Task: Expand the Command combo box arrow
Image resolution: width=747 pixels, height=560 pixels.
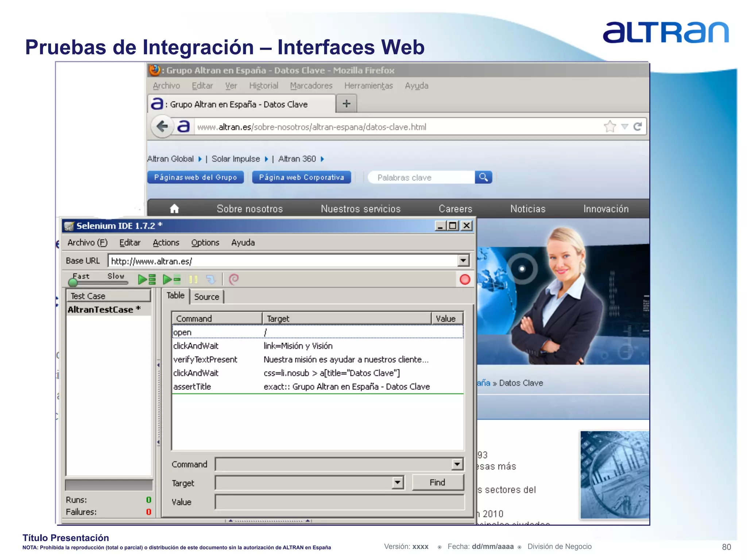Action: 457,464
